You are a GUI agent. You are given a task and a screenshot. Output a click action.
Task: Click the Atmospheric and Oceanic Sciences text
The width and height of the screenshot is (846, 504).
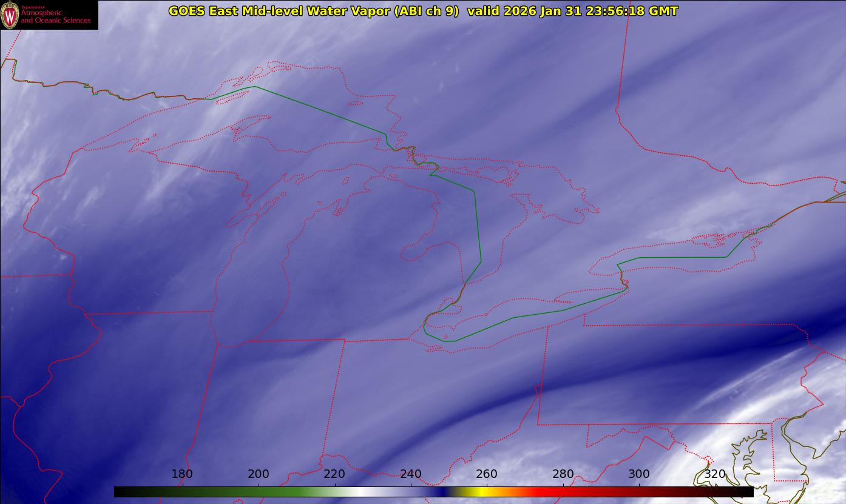pyautogui.click(x=55, y=17)
